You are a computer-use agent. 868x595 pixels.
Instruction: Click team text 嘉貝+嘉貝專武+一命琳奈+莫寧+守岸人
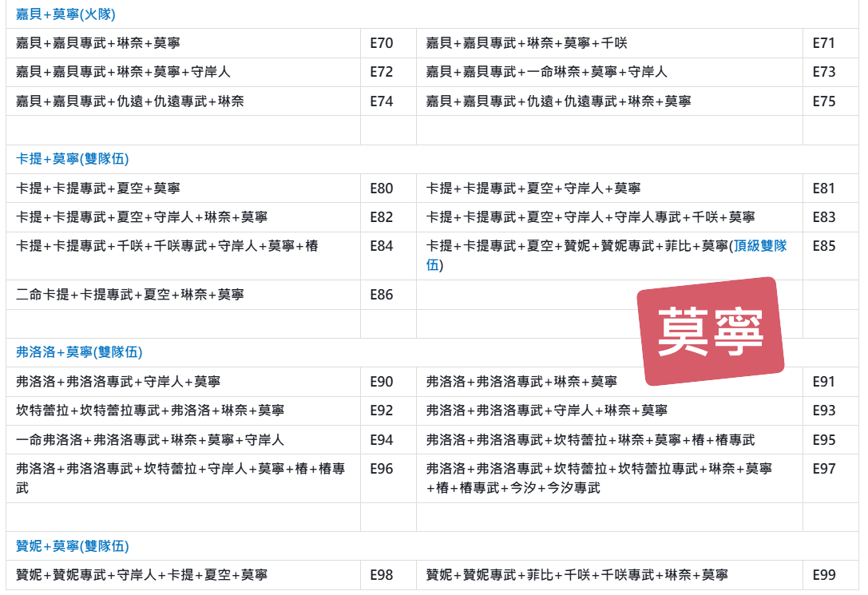point(547,72)
